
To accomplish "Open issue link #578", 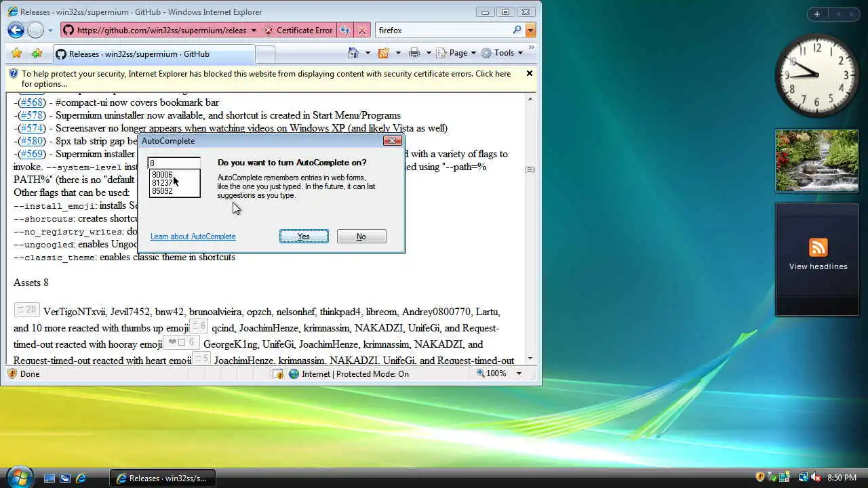I will (x=32, y=115).
